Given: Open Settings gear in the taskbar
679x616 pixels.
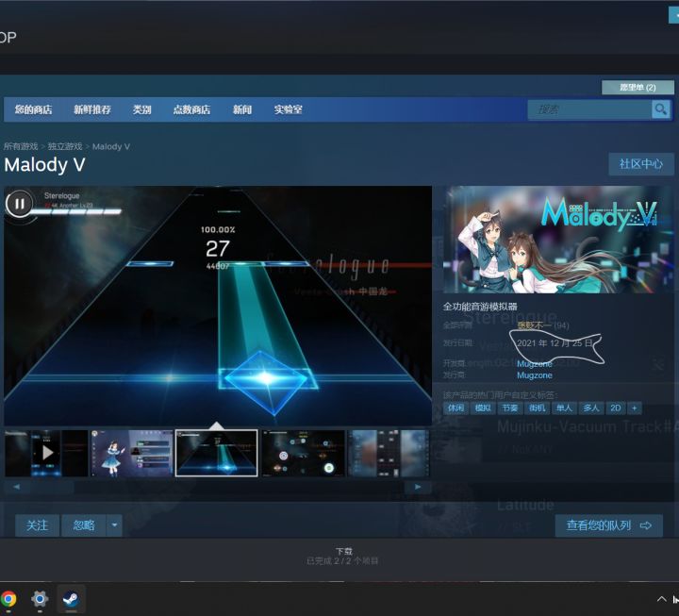Looking at the screenshot, I should point(40,599).
